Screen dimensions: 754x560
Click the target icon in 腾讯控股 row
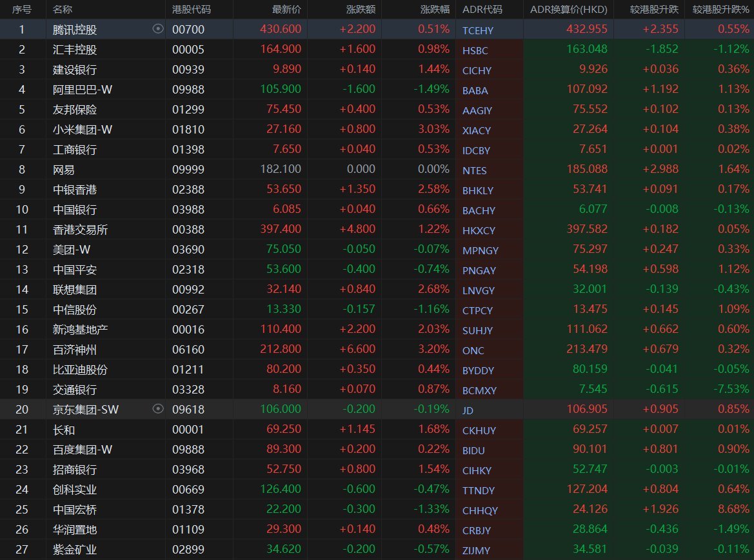coord(158,29)
